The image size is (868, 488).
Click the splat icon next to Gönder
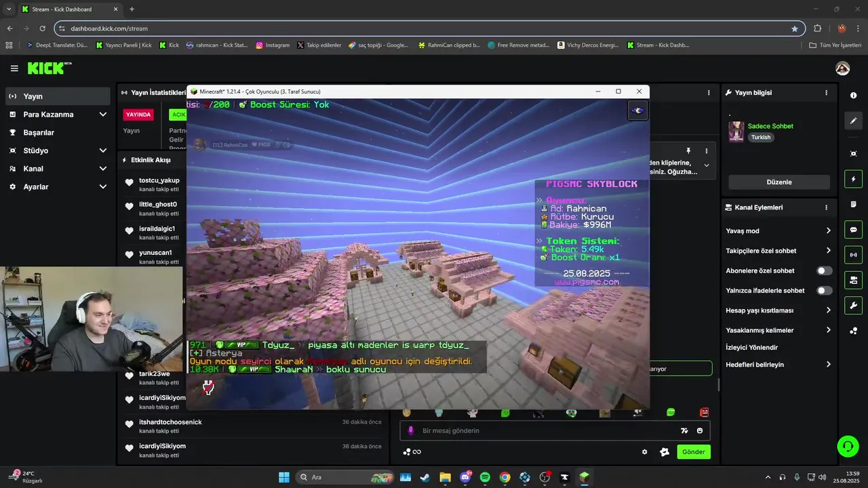(x=665, y=452)
